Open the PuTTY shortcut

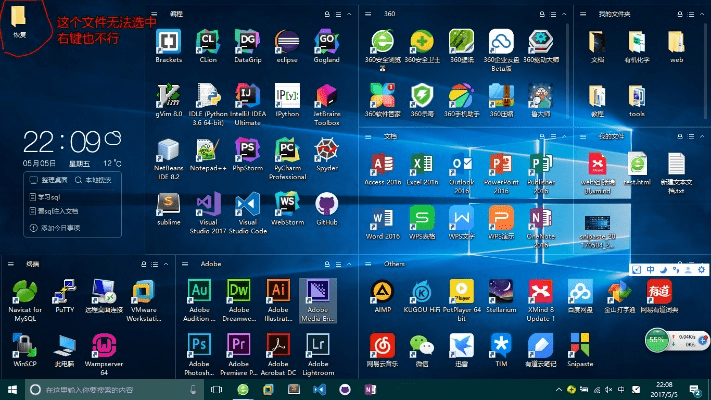click(64, 291)
